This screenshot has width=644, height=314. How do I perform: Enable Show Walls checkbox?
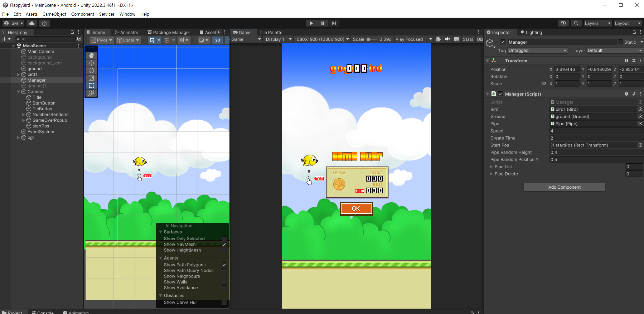[224, 282]
